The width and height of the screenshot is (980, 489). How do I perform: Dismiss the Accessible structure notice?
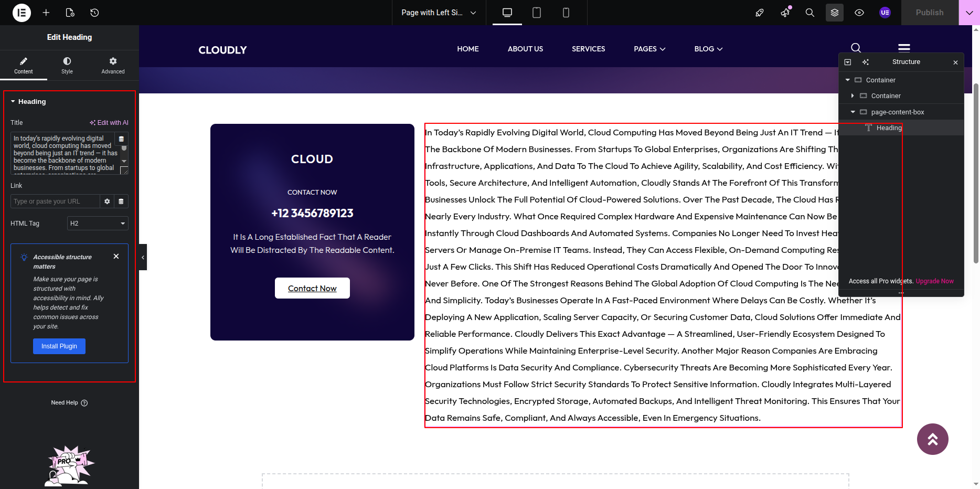[x=116, y=256]
